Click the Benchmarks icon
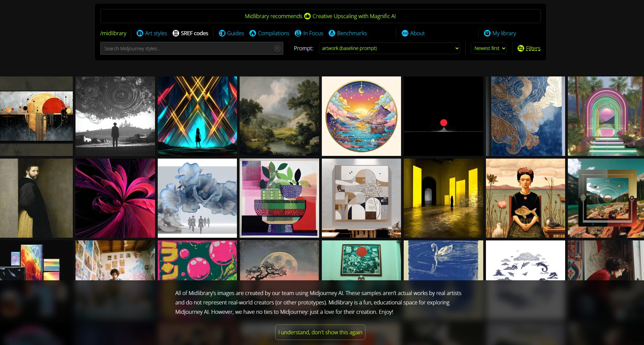The image size is (644, 345). (332, 33)
